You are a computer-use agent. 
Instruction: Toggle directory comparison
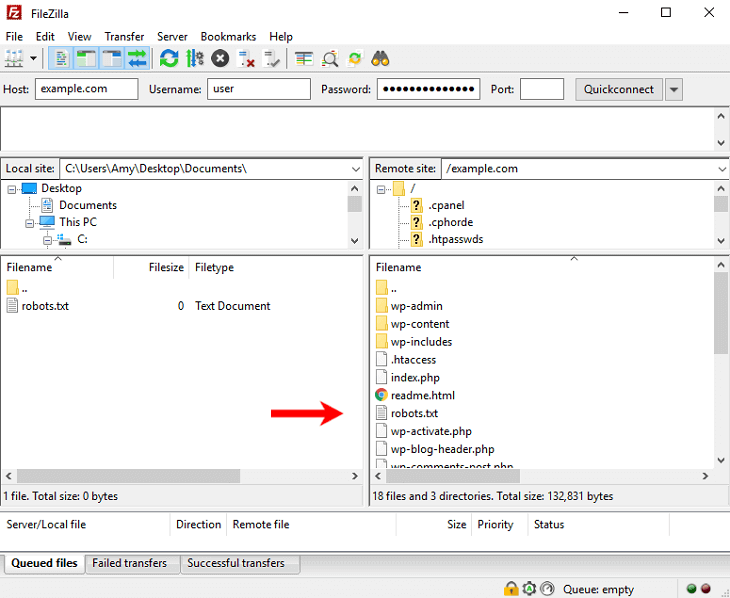[330, 59]
